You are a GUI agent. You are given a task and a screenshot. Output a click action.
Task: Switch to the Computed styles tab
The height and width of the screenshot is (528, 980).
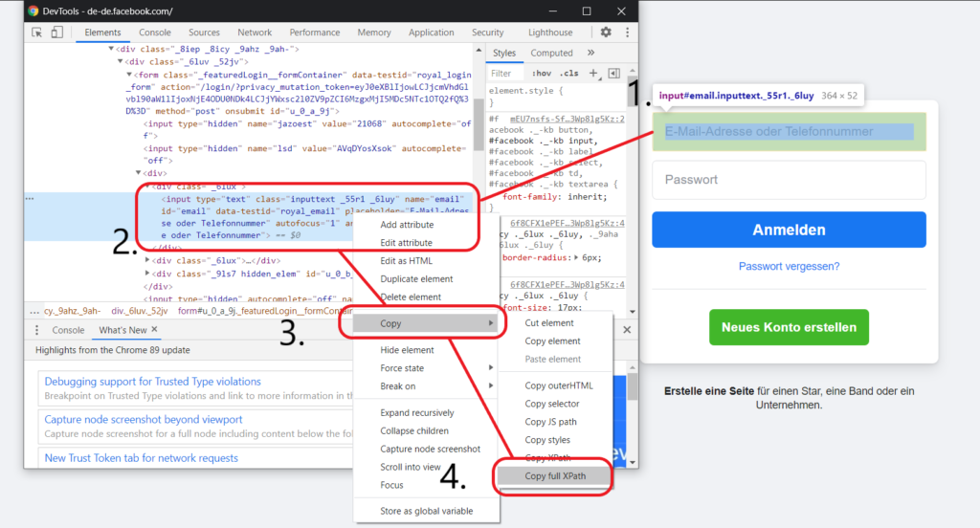551,54
